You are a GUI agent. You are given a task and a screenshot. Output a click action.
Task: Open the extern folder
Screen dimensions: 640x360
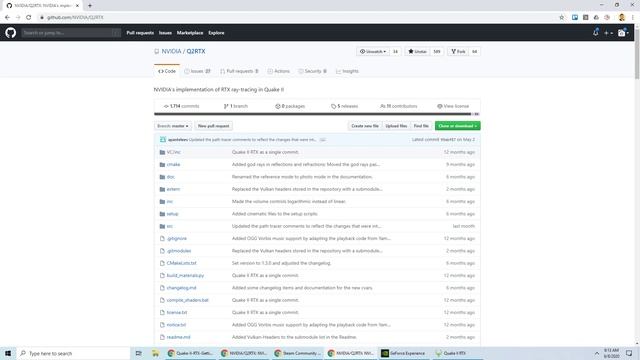coord(173,189)
